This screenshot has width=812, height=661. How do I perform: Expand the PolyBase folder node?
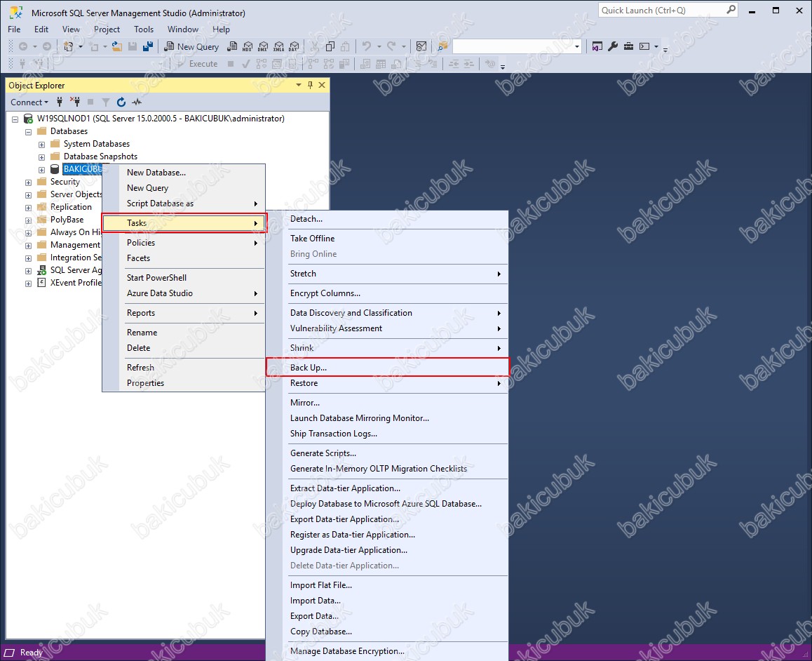click(29, 220)
